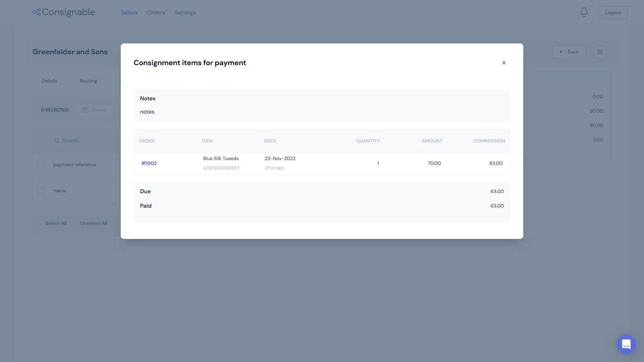644x362 pixels.
Task: Close the consignment items dialog
Action: (x=504, y=63)
